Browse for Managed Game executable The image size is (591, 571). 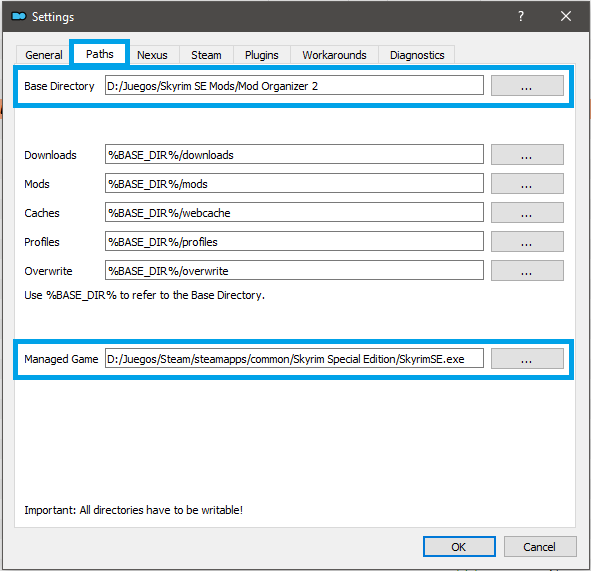coord(527,358)
